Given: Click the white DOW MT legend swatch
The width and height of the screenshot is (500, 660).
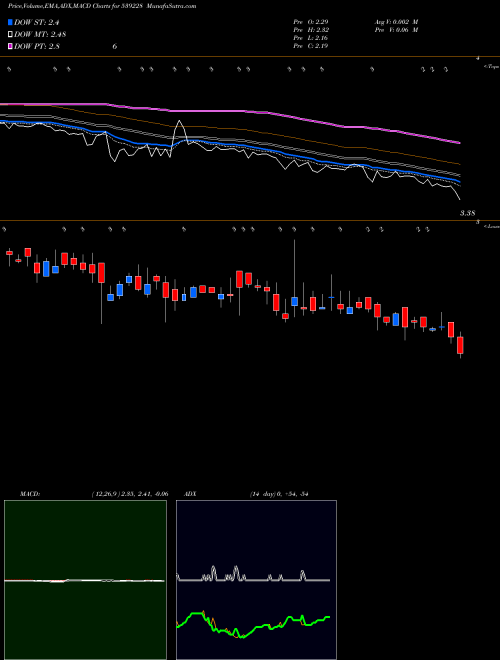Looking at the screenshot, I should point(10,34).
